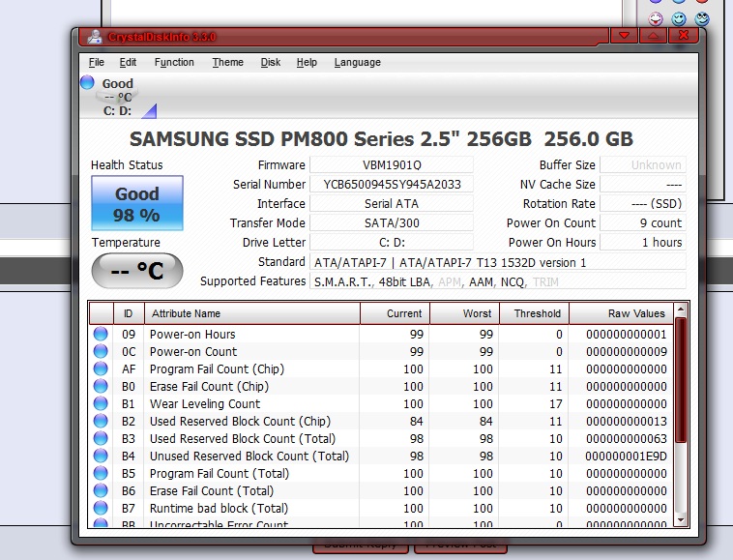The image size is (733, 560).
Task: Open the Language menu
Action: click(x=357, y=62)
